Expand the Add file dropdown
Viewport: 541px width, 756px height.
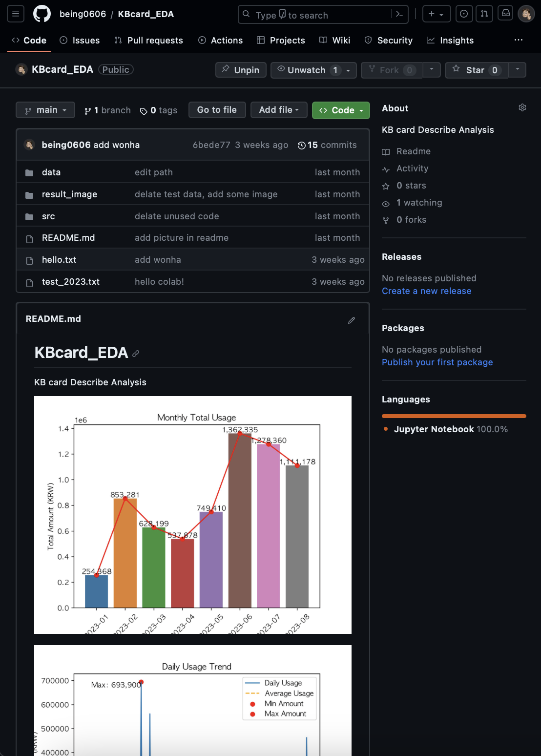coord(279,110)
